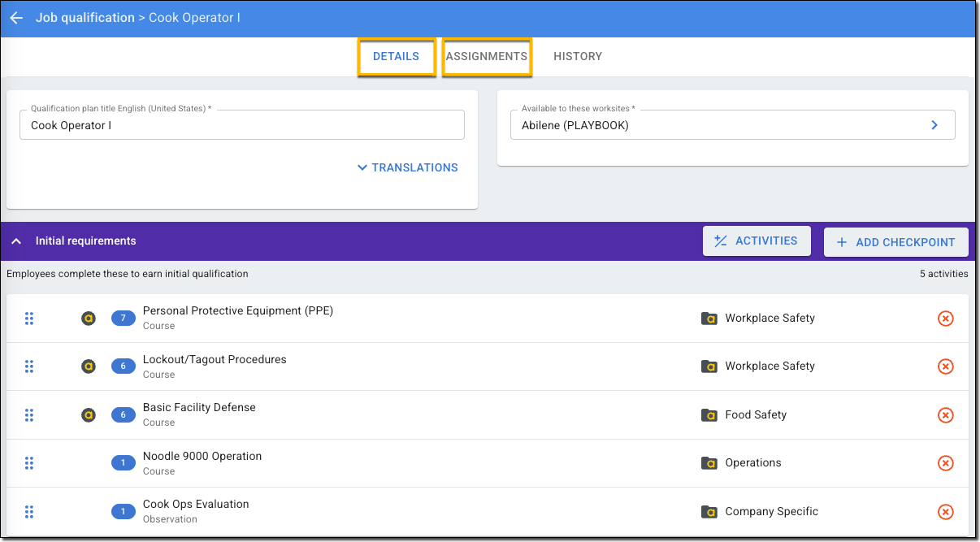Remove the Lockout/Tagout Procedures course
Image resolution: width=980 pixels, height=542 pixels.
pyautogui.click(x=945, y=366)
